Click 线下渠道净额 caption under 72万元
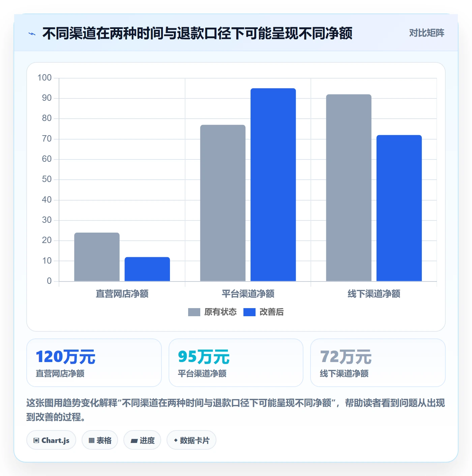 344,374
